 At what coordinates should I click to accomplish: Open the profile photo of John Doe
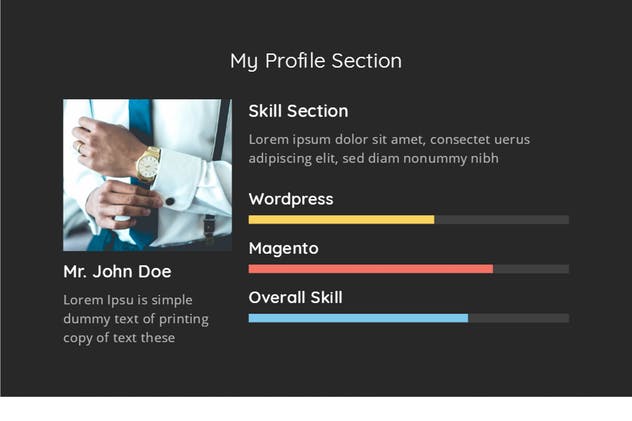147,174
